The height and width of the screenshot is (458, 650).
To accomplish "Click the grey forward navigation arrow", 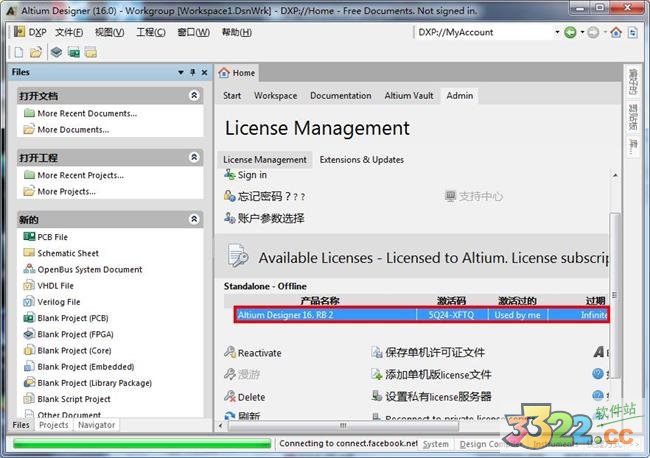I will tap(593, 32).
